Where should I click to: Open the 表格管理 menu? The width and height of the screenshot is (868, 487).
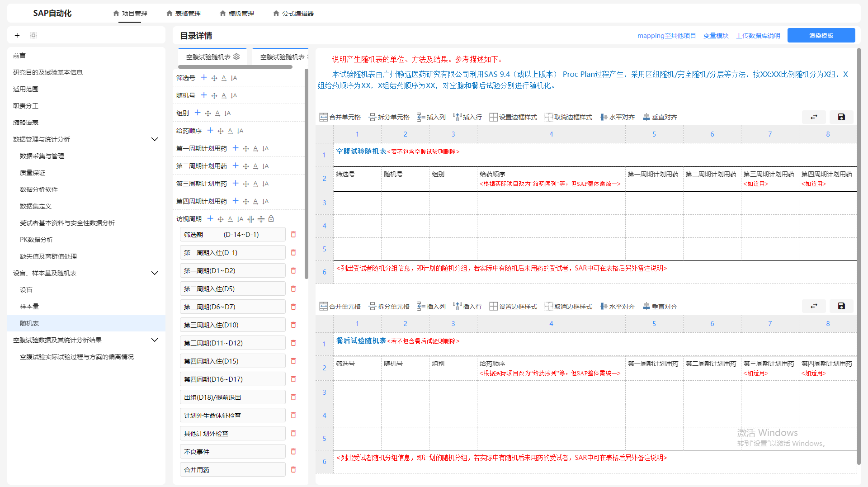[x=184, y=14]
